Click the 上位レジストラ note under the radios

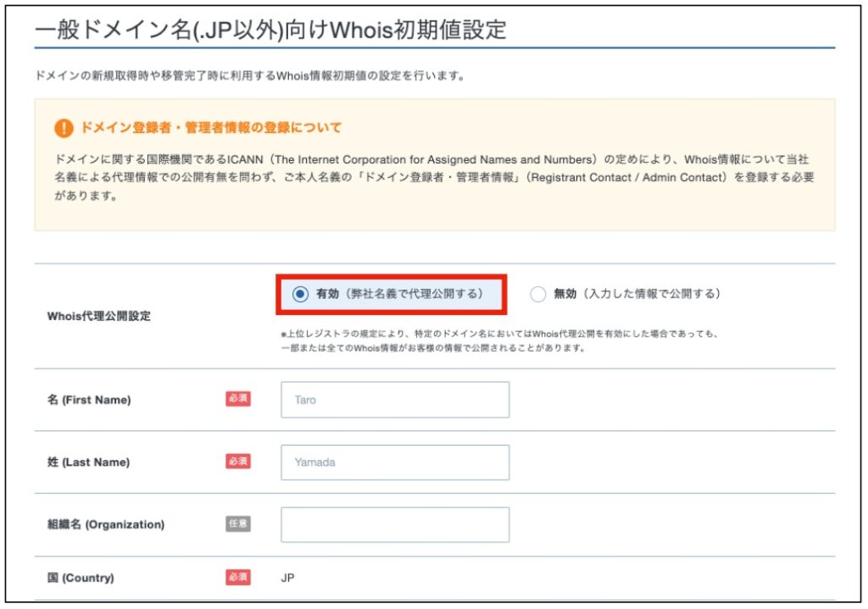coord(500,340)
